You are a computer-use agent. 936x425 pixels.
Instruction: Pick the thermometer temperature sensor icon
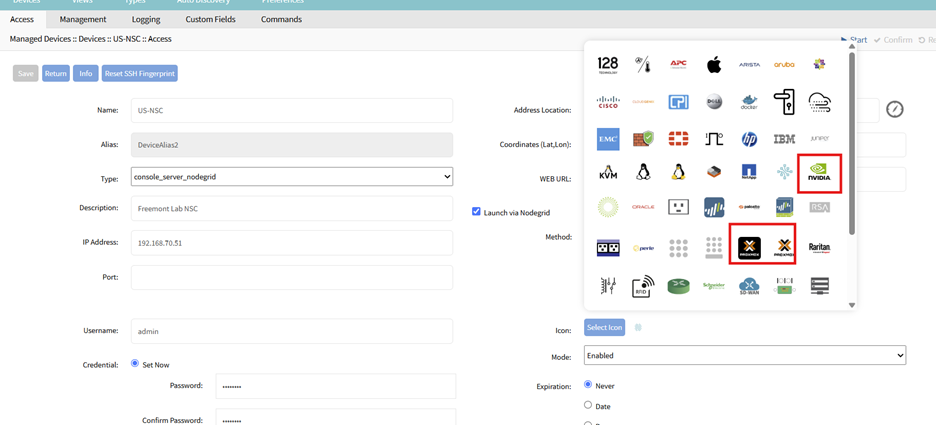[642, 64]
